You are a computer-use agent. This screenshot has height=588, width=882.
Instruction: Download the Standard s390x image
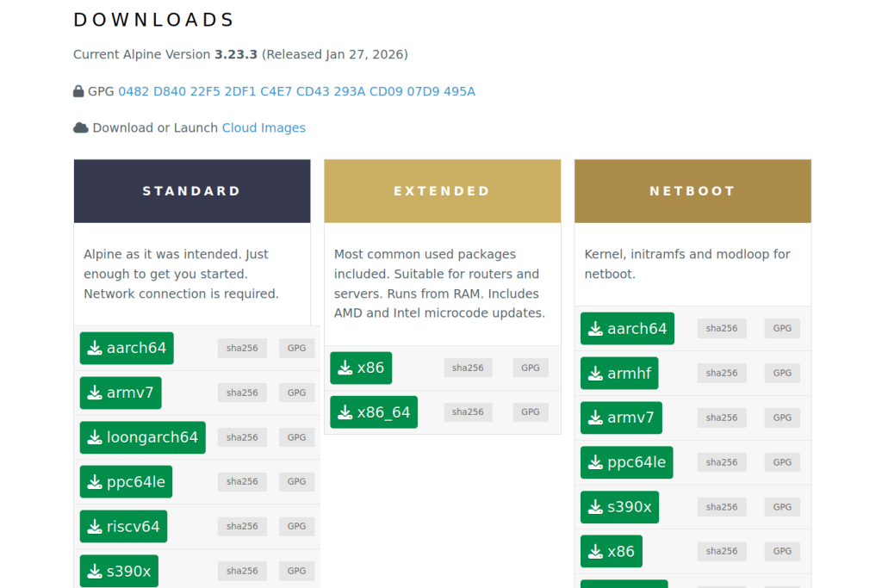point(119,571)
